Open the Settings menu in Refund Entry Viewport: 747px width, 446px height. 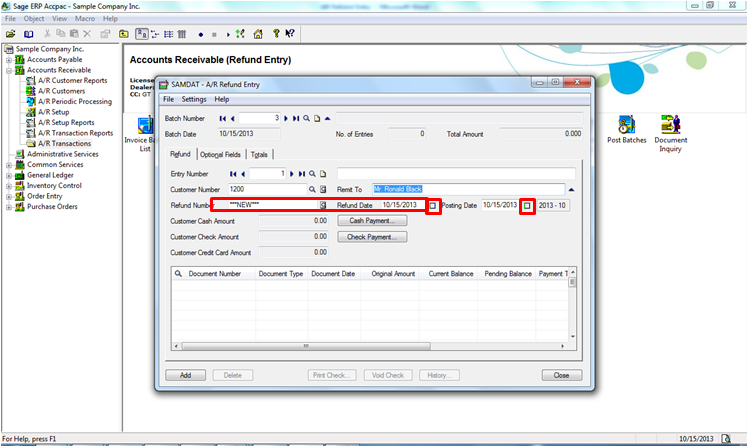194,99
